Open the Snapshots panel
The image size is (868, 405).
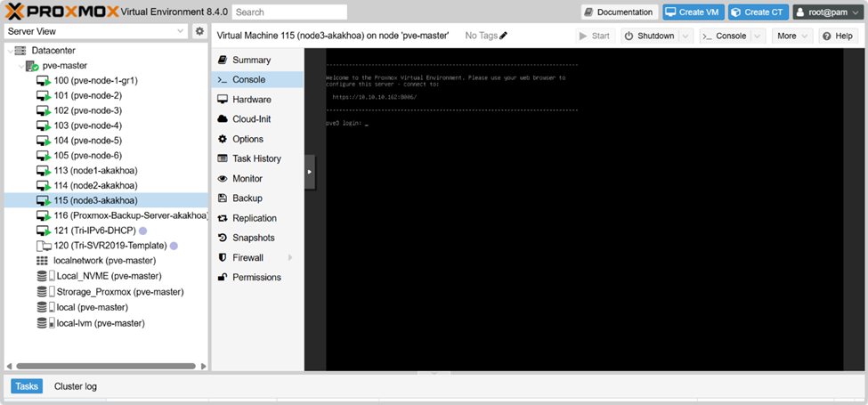(252, 238)
